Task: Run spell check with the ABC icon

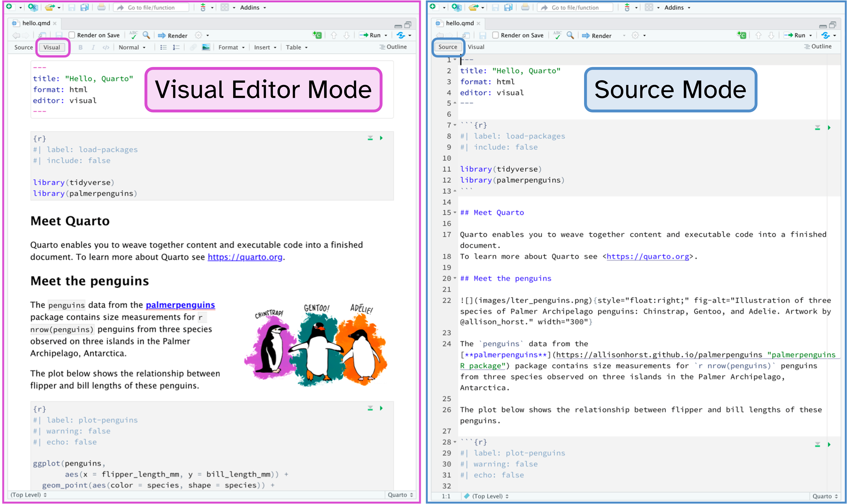Action: coord(134,35)
